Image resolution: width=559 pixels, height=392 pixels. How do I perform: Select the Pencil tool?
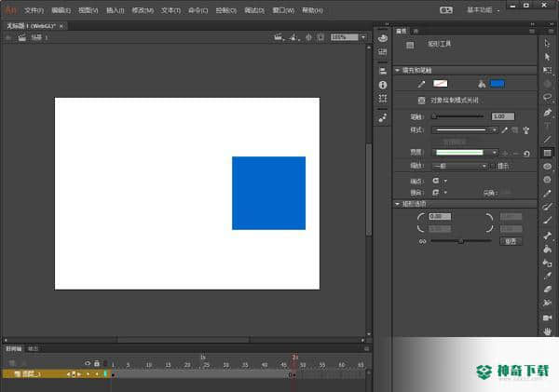point(547,194)
